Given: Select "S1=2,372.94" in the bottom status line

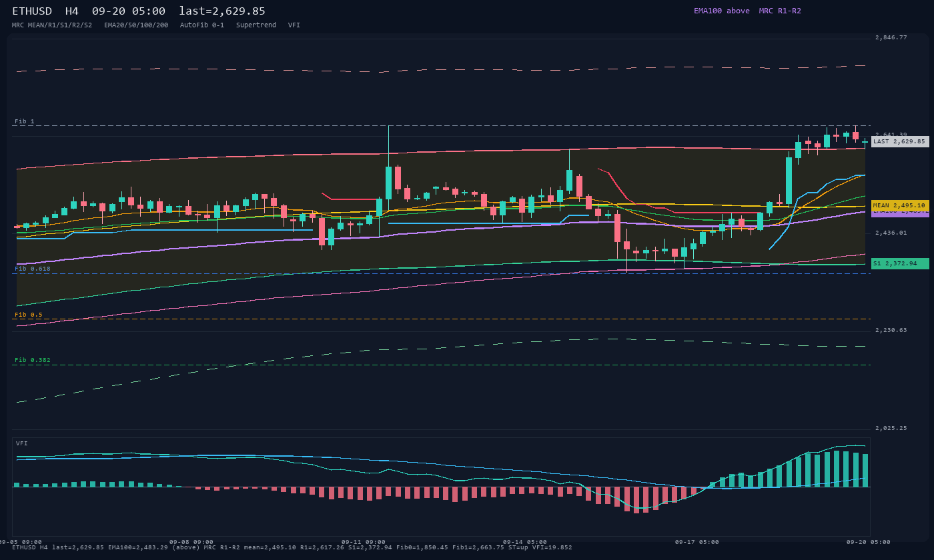Looking at the screenshot, I should (x=370, y=547).
